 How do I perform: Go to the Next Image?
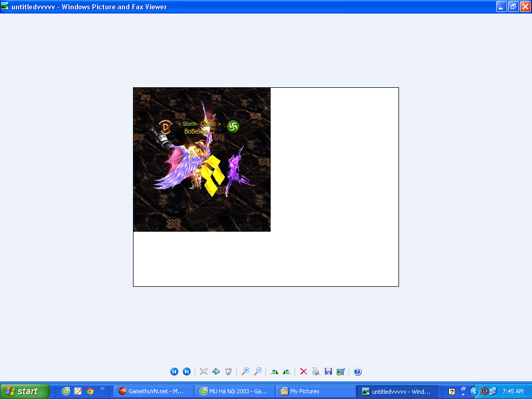click(187, 371)
